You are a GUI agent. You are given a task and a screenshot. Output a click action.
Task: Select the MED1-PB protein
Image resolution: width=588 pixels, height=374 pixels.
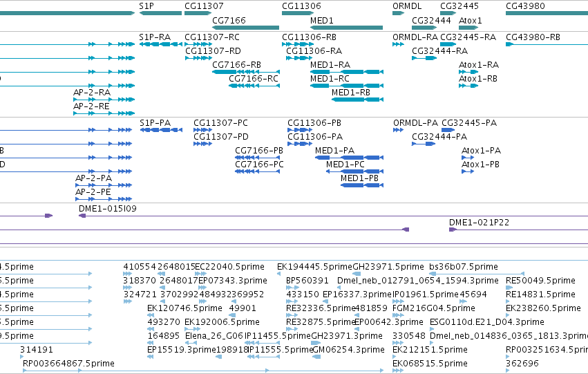pos(362,185)
